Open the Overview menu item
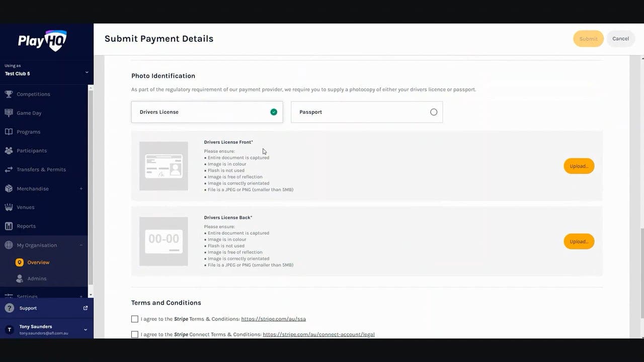This screenshot has height=362, width=644. (38, 262)
